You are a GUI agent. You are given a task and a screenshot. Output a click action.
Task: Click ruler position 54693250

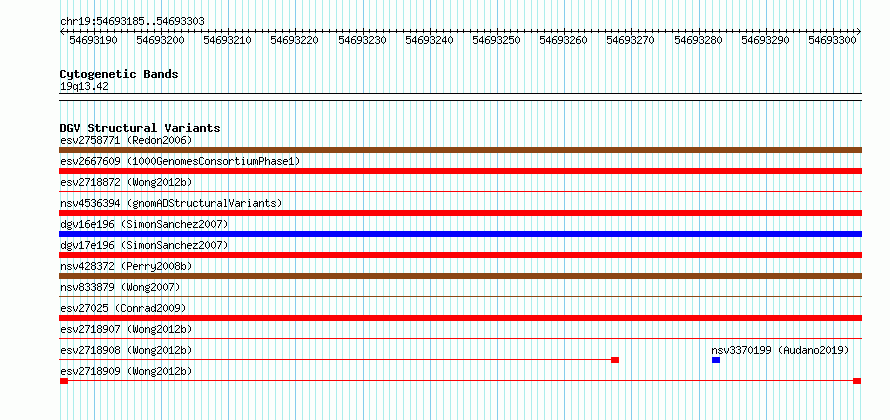tap(496, 40)
